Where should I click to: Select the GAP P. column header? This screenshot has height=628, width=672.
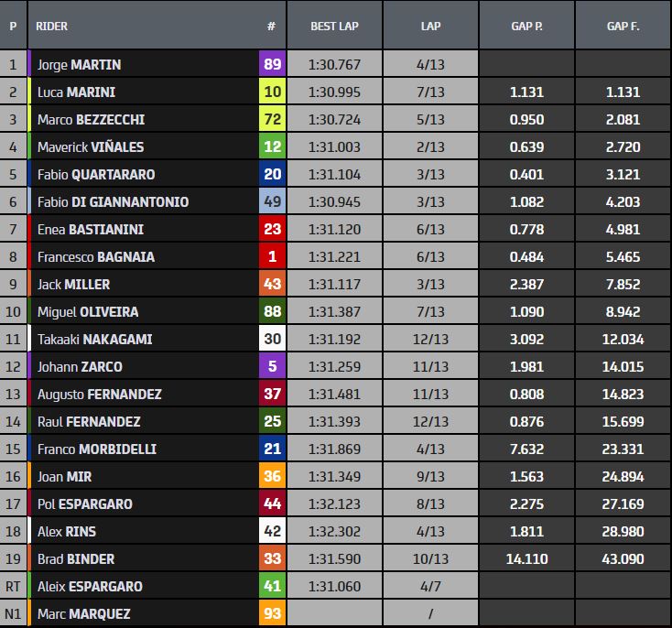click(526, 26)
